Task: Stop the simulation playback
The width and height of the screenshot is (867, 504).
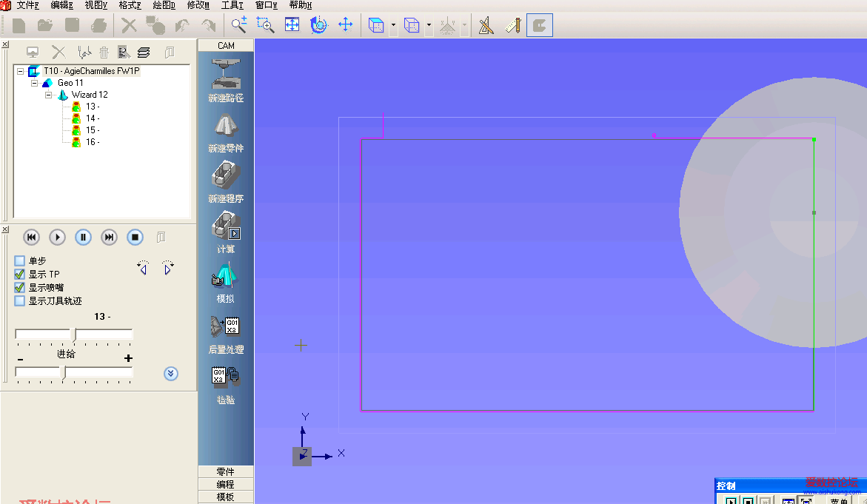Action: pyautogui.click(x=135, y=237)
